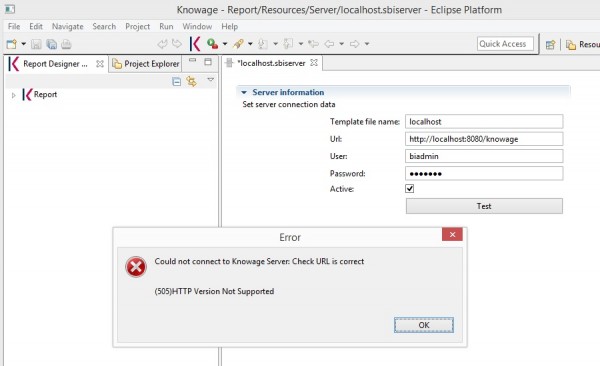
Task: Open the Previous Annotation dropdown arrow
Action: click(301, 44)
